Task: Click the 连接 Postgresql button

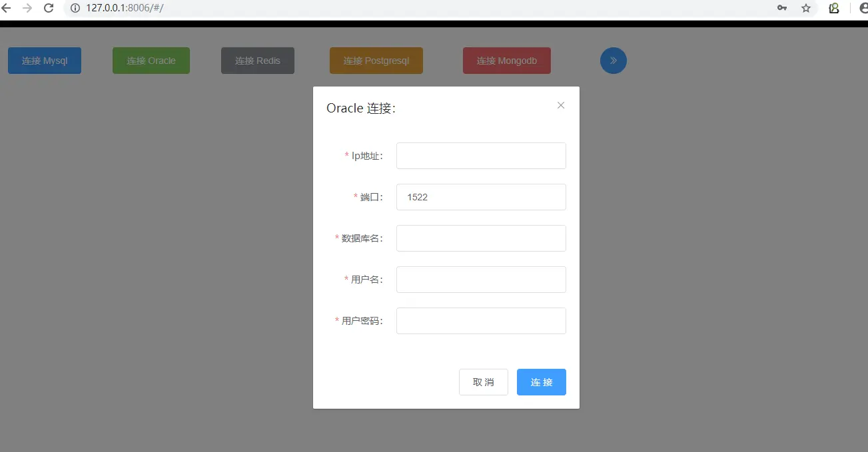Action: tap(376, 60)
